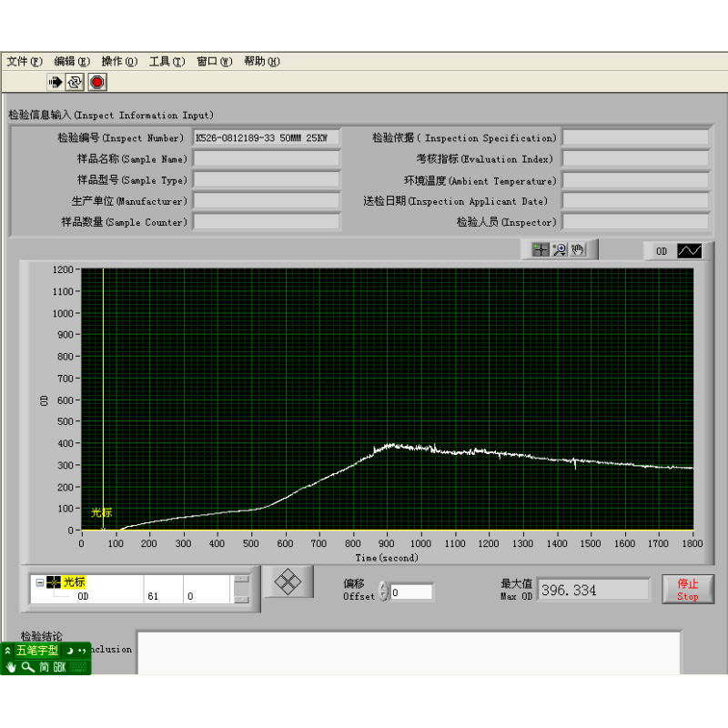Image resolution: width=728 pixels, height=728 pixels.
Task: Open the 编辑(E) menu
Action: pyautogui.click(x=72, y=61)
